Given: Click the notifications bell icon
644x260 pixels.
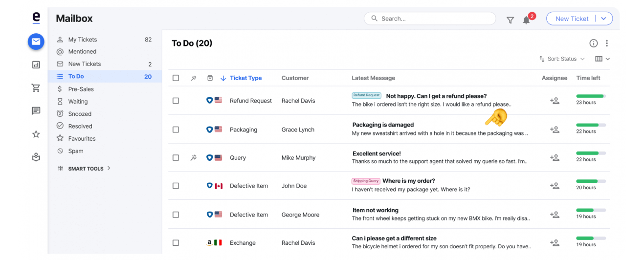Looking at the screenshot, I should tap(526, 20).
